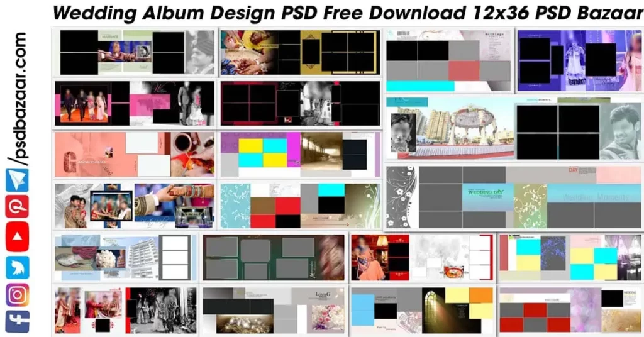
Task: Select the red template with seated woman
Action: tap(422, 257)
